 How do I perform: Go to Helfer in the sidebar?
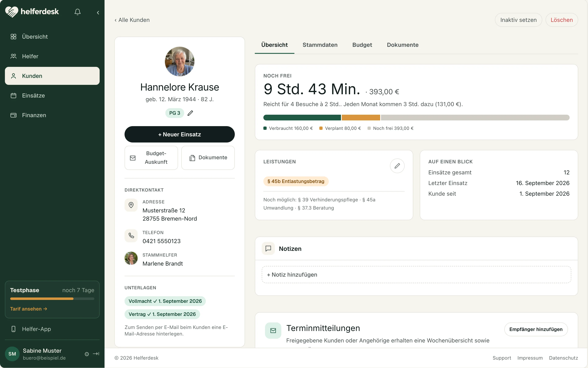52,56
